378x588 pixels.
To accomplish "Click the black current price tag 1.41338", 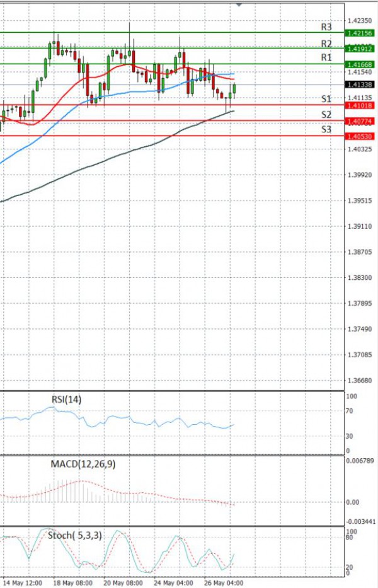I will pos(360,84).
